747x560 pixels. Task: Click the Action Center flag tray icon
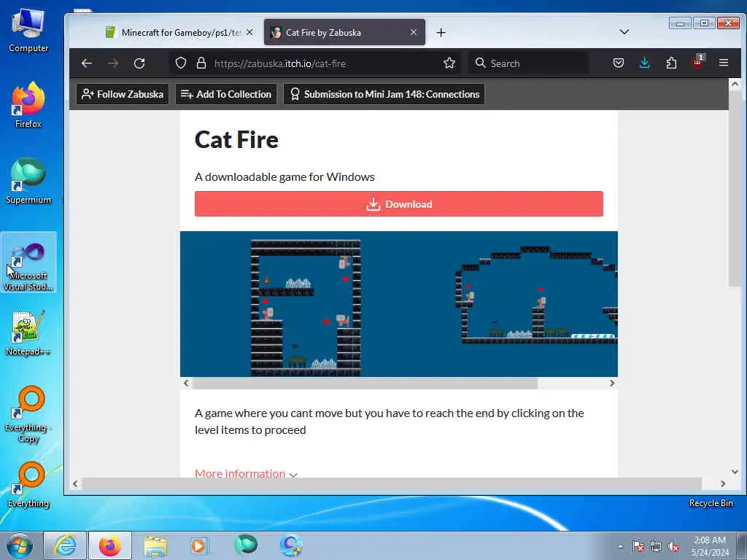click(638, 547)
